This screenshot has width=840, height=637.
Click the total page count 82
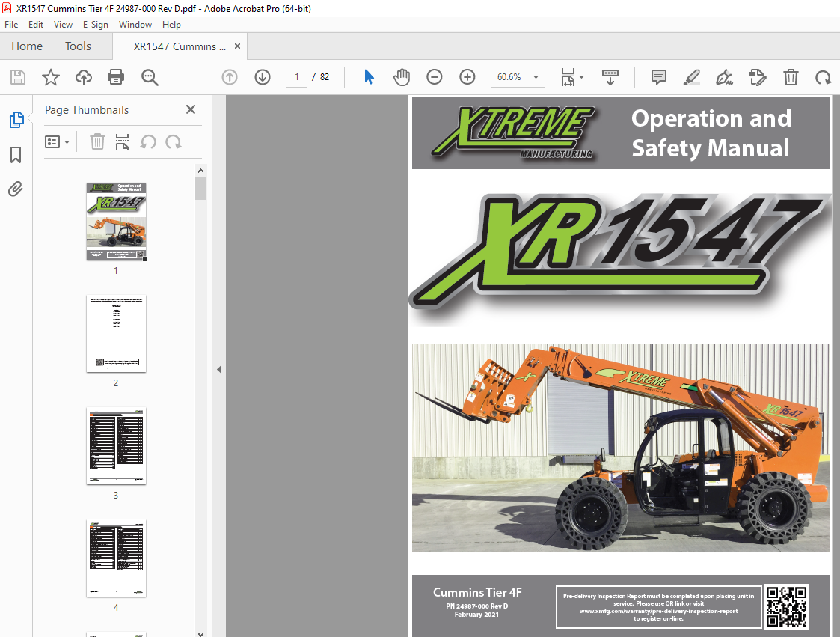pyautogui.click(x=325, y=77)
